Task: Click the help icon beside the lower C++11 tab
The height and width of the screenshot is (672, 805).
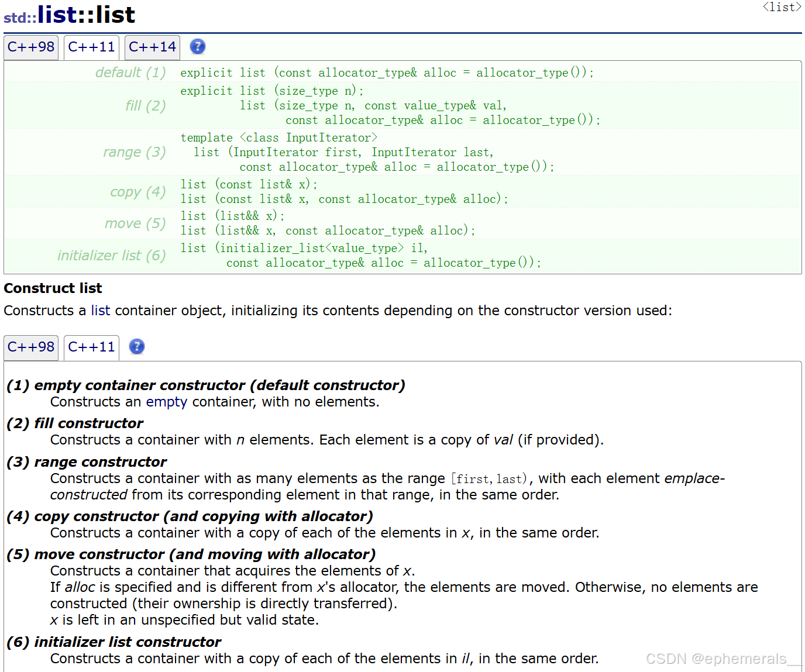Action: click(x=137, y=347)
